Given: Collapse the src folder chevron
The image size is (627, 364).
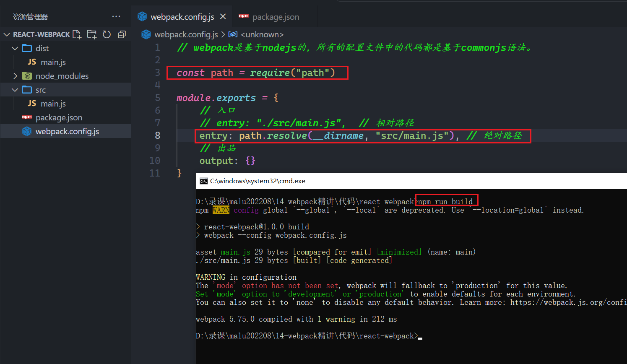Looking at the screenshot, I should click(15, 90).
